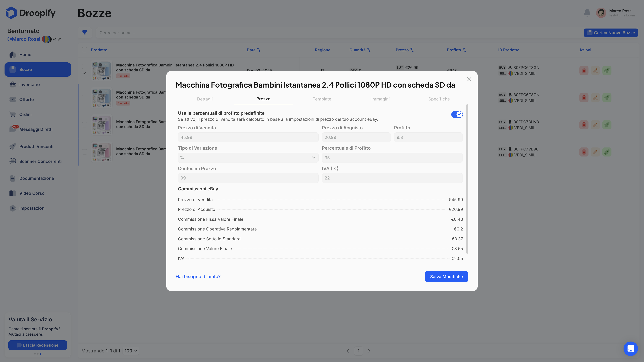Viewport: 644px width, 362px height.
Task: Click the modal's vertical scrollbar
Action: tap(467, 179)
